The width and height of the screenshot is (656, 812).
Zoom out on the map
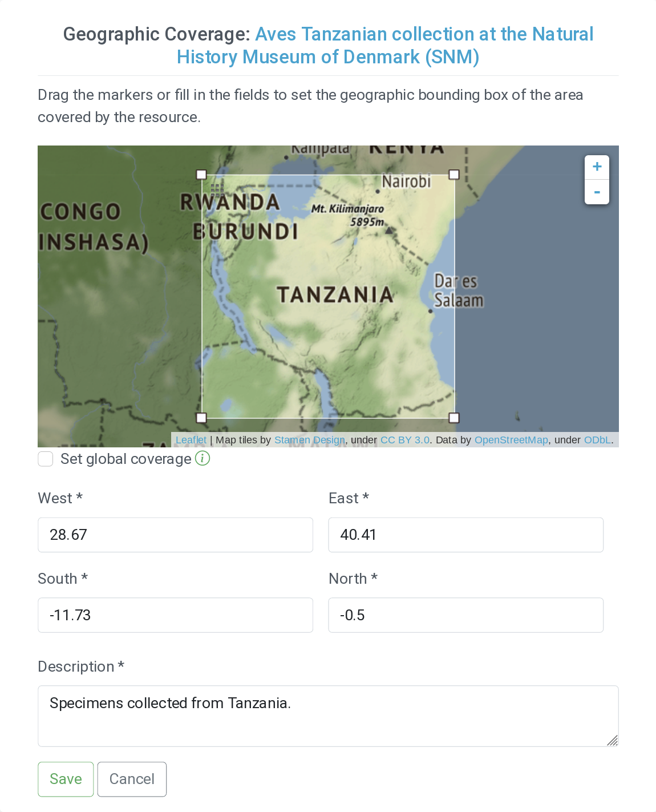(597, 192)
